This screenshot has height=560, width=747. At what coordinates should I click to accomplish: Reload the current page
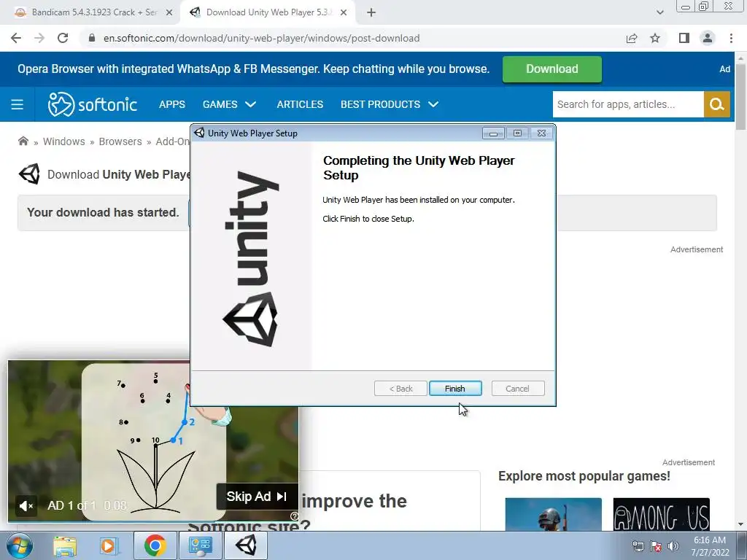point(63,38)
